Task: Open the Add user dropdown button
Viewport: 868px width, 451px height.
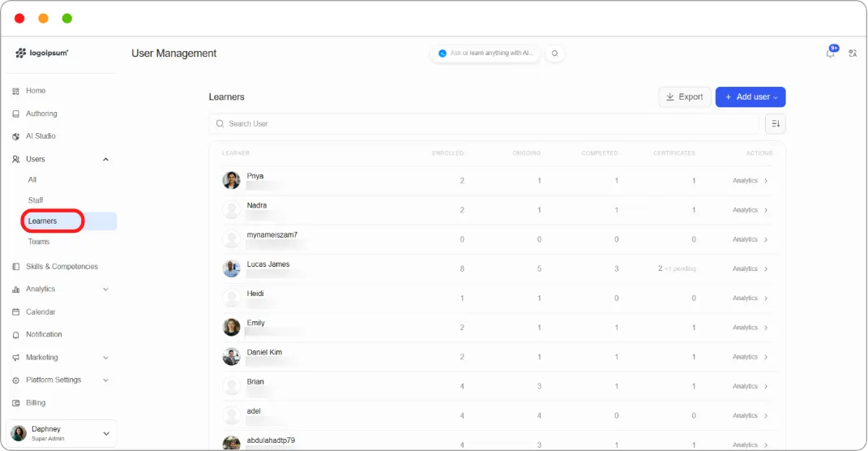Action: [750, 97]
